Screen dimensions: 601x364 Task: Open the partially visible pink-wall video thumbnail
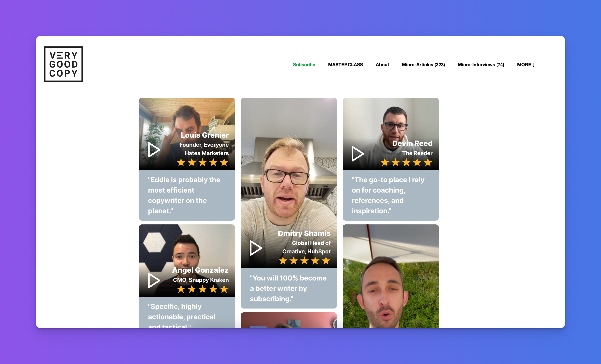click(288, 320)
